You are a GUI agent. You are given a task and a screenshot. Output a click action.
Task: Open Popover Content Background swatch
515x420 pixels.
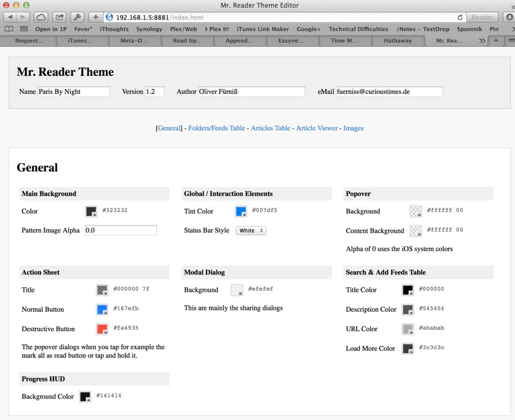(416, 231)
